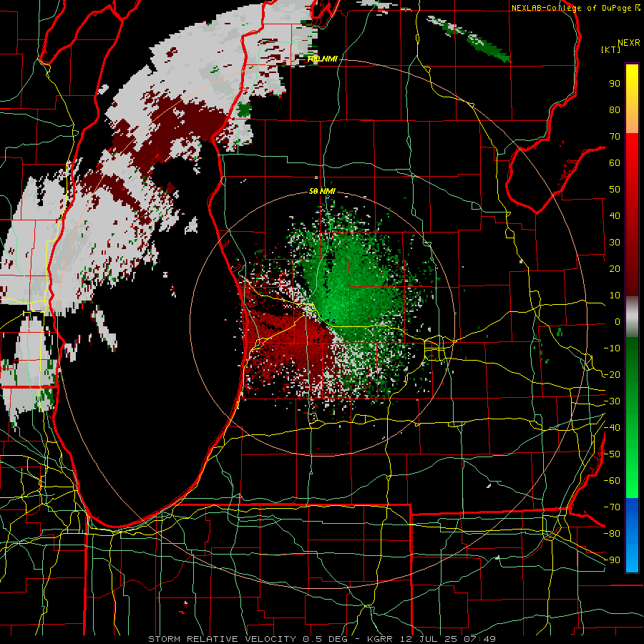Click the positive 80 scale value

point(615,110)
